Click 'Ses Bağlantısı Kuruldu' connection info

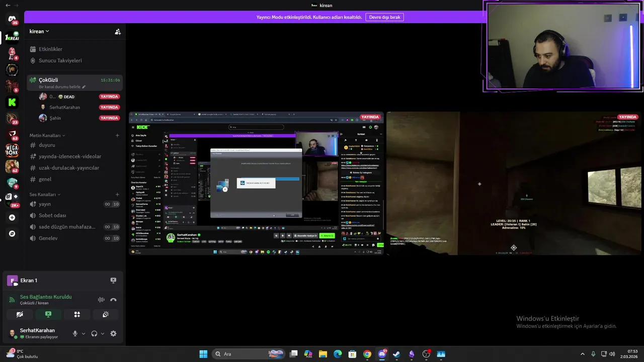pos(46,297)
